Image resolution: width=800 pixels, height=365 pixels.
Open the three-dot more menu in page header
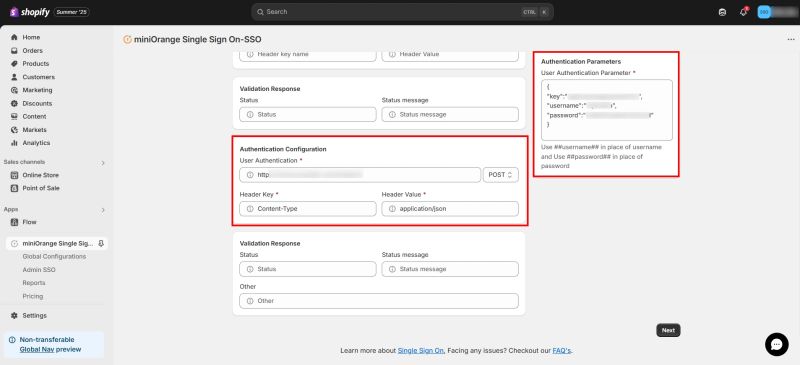coord(791,39)
